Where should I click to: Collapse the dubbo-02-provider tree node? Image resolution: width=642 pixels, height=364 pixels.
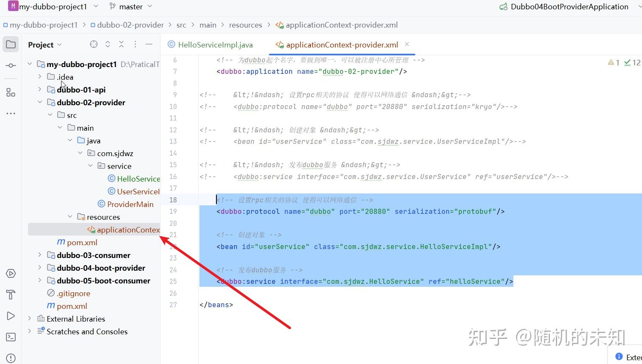pos(39,102)
